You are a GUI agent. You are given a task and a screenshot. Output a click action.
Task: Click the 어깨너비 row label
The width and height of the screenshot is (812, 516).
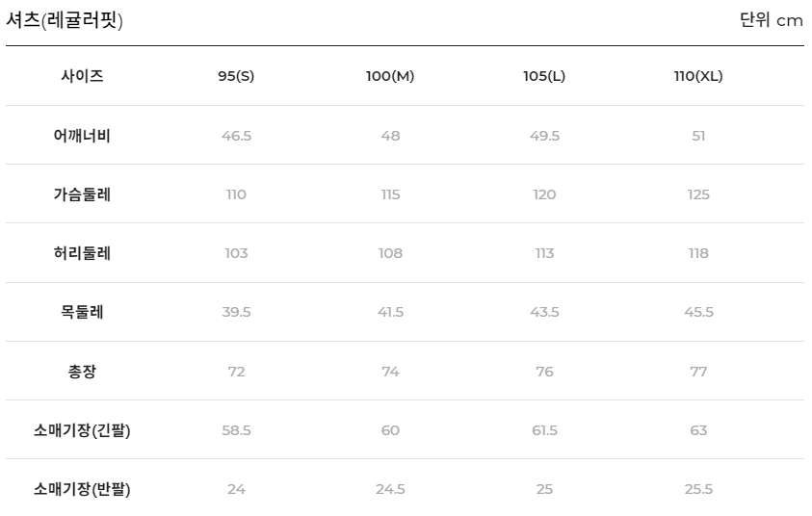[x=82, y=136]
